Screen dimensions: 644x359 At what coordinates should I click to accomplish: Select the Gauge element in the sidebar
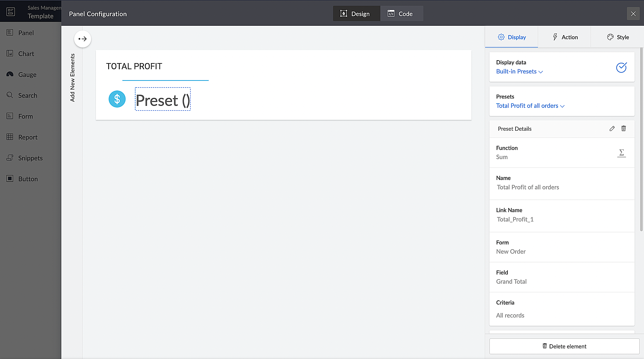27,75
